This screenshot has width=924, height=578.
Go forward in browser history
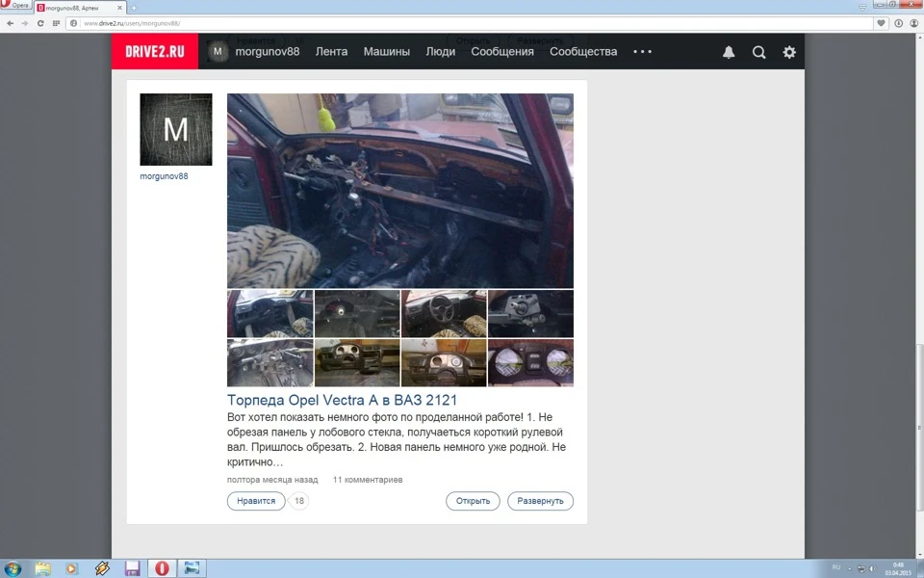click(25, 23)
